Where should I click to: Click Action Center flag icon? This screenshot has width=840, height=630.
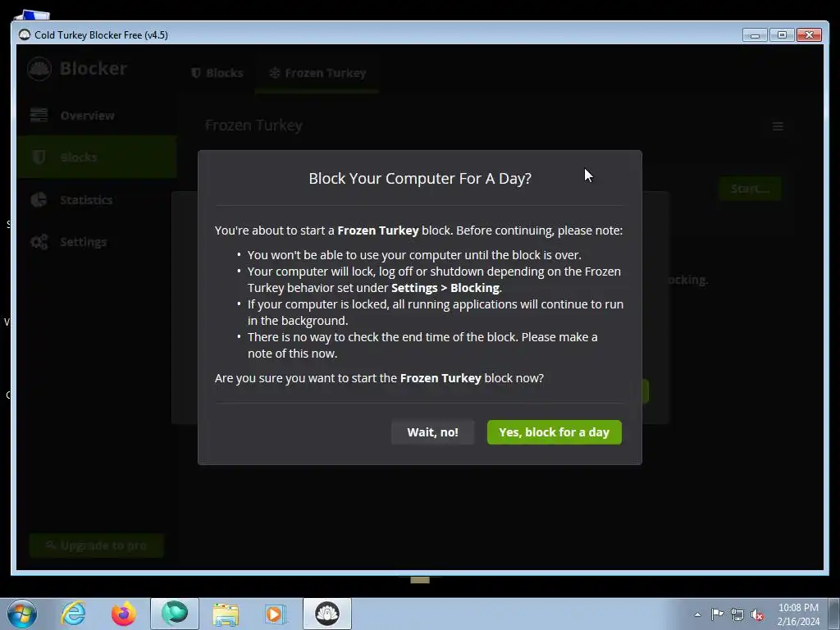[717, 614]
